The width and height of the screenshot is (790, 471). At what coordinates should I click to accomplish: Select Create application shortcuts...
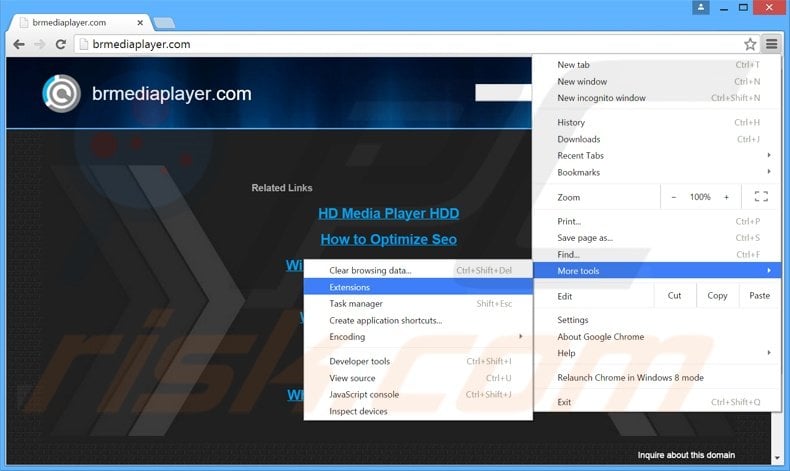tap(418, 320)
